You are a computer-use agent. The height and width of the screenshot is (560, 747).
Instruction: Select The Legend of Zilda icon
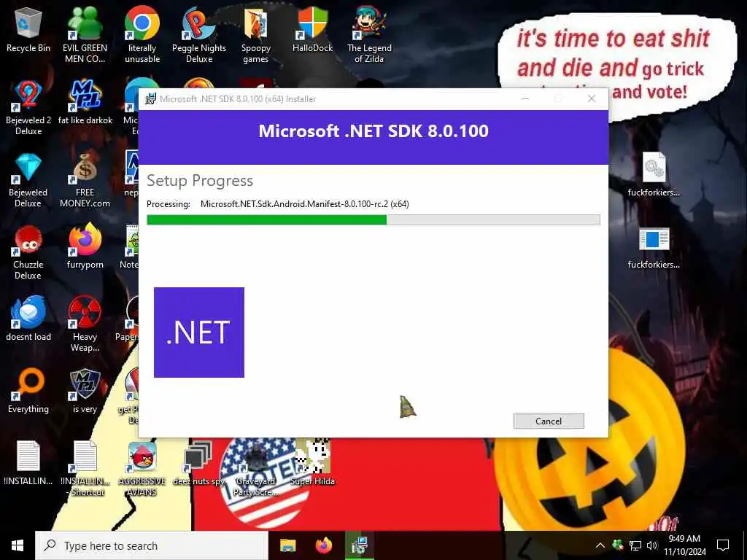pyautogui.click(x=369, y=35)
